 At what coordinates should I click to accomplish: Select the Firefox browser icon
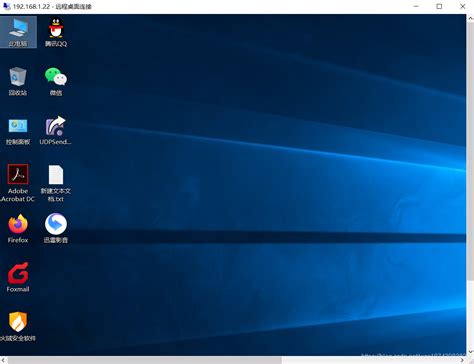[18, 229]
